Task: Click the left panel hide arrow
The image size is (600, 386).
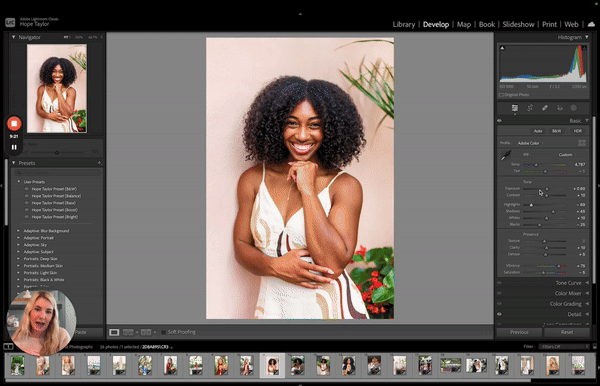Action: (2, 185)
